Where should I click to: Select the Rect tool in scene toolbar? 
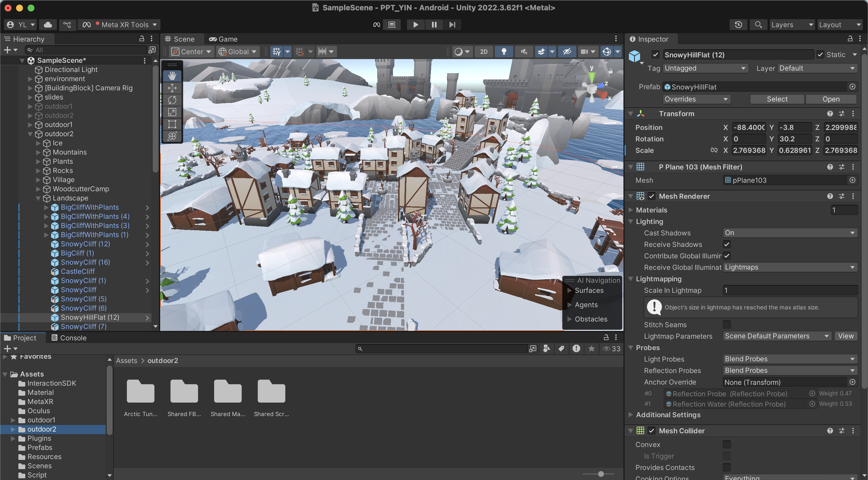(172, 124)
